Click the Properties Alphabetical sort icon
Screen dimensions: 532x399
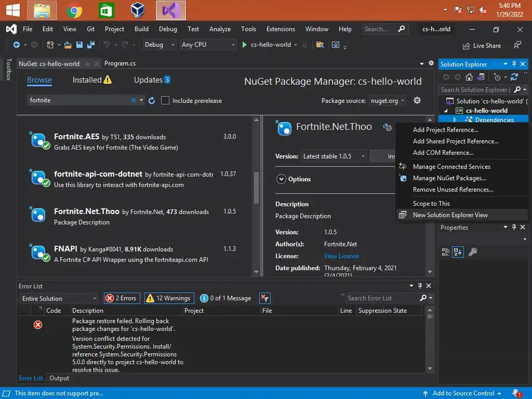(458, 252)
